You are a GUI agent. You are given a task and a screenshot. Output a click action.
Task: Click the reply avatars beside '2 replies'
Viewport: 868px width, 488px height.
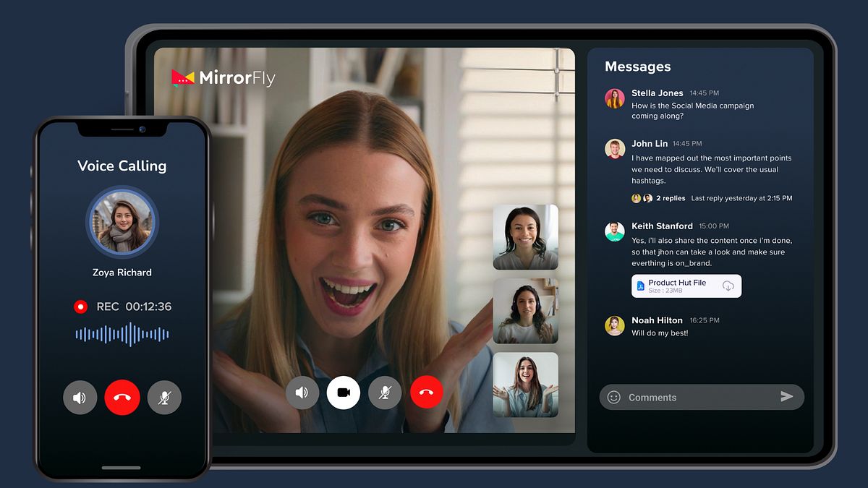coord(642,198)
